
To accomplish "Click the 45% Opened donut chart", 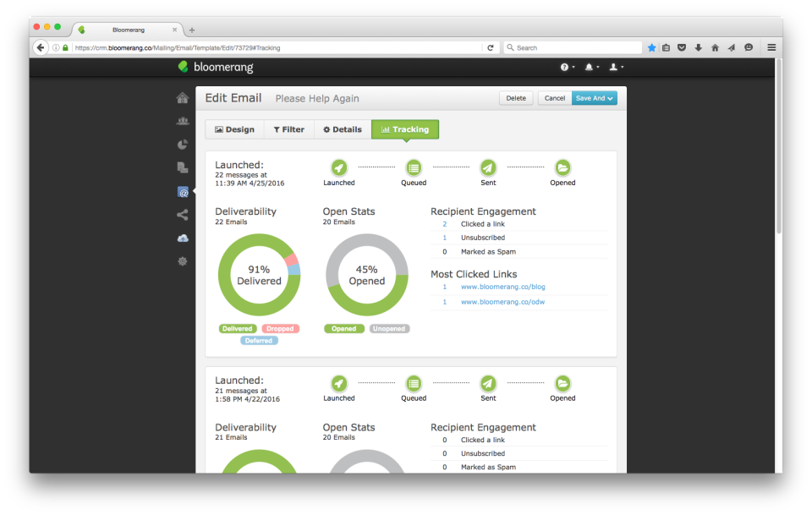I will (x=366, y=275).
